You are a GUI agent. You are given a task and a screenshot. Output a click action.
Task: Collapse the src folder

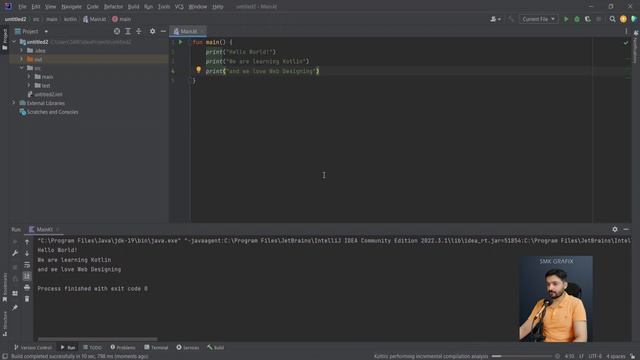click(x=22, y=68)
